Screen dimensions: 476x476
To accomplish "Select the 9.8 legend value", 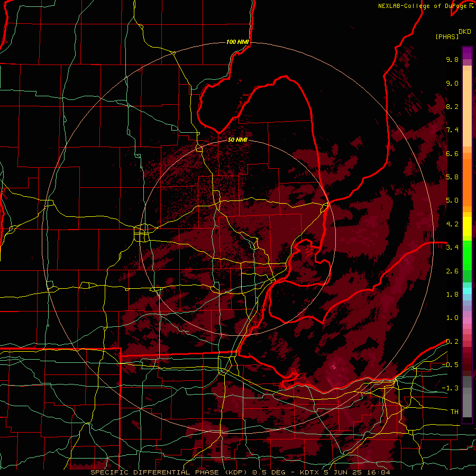I will point(452,59).
